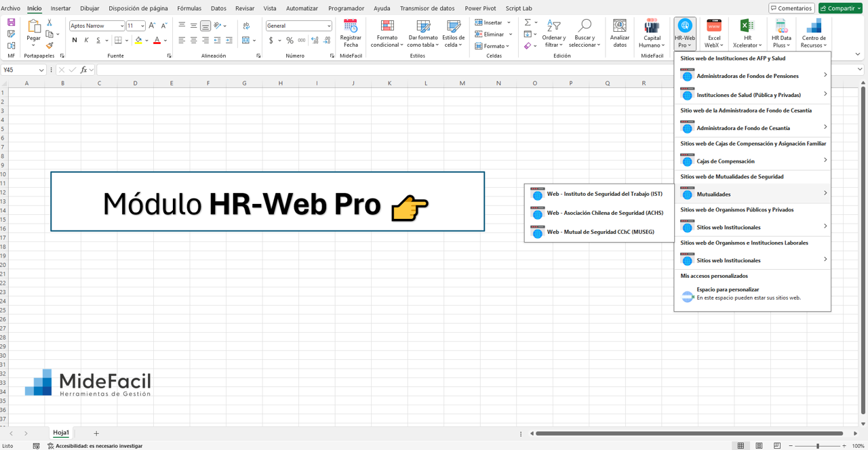868x450 pixels.
Task: Click the insert function fx icon
Action: [84, 70]
